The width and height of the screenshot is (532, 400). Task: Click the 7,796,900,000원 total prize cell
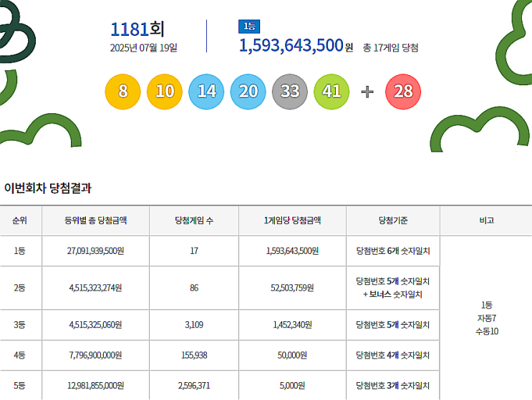coord(96,355)
